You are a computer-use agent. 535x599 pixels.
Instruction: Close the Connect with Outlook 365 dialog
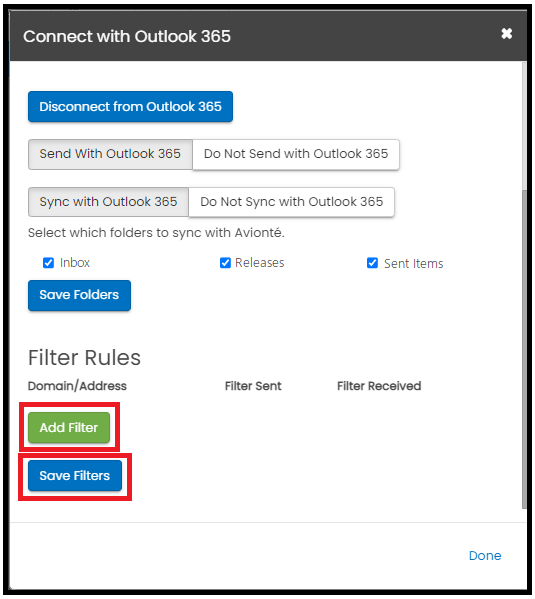pos(506,34)
